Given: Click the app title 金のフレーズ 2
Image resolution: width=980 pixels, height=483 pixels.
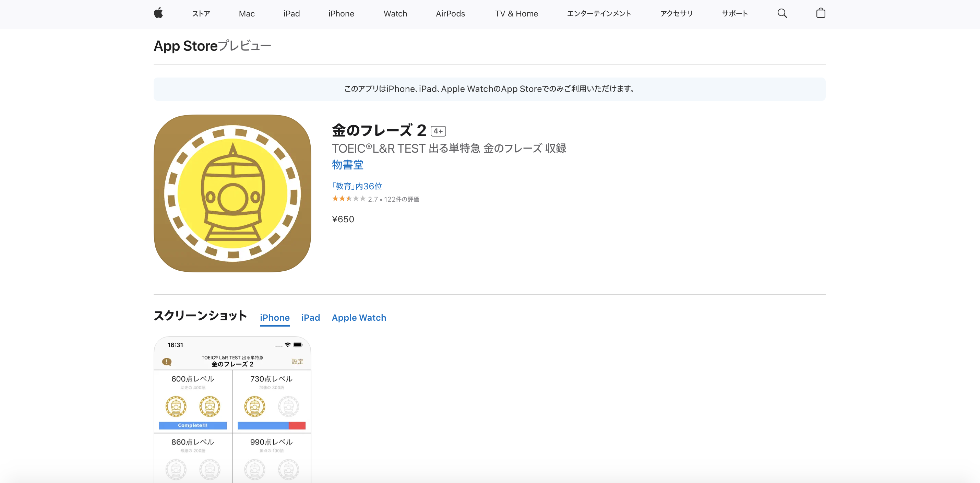Looking at the screenshot, I should [379, 131].
